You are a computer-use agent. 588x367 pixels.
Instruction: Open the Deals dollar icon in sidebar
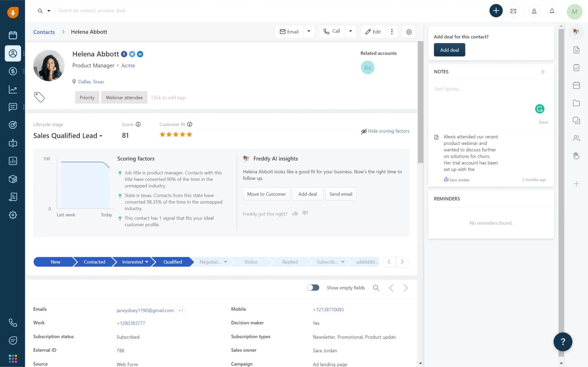pos(13,71)
